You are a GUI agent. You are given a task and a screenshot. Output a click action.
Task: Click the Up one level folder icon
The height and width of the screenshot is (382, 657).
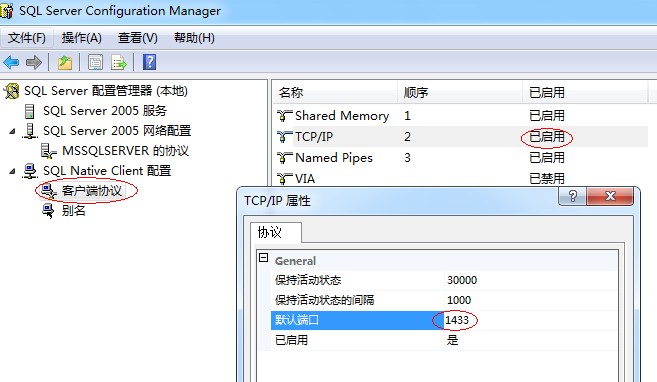(65, 63)
